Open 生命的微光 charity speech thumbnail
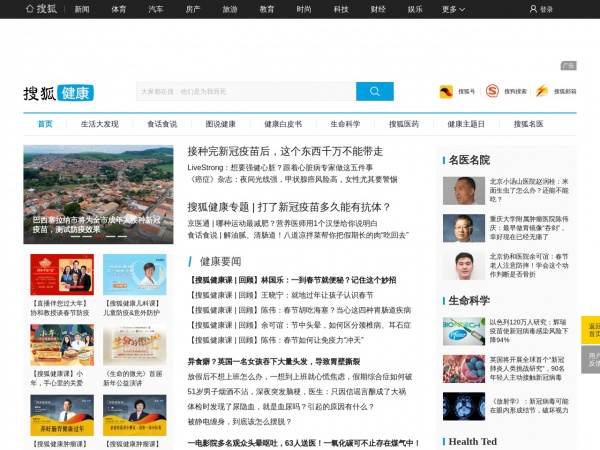This screenshot has height=450, width=600. 135,345
